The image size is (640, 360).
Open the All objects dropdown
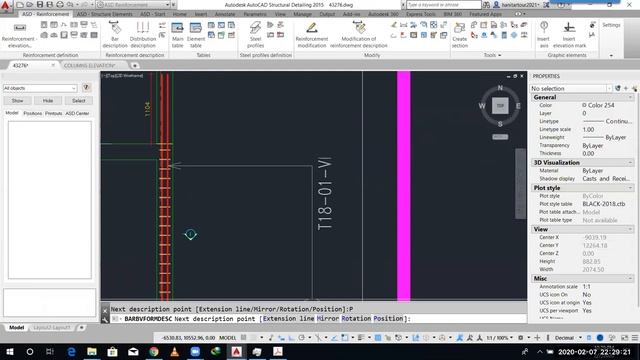[40, 88]
